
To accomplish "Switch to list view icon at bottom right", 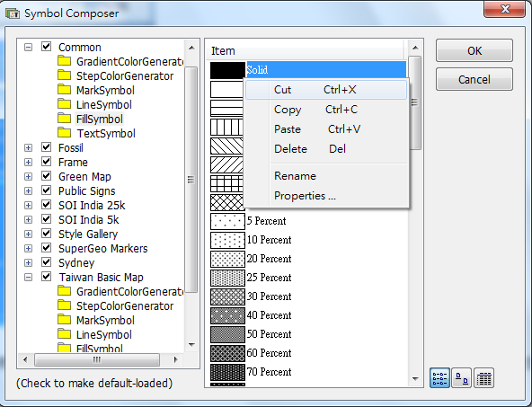I will tap(439, 378).
